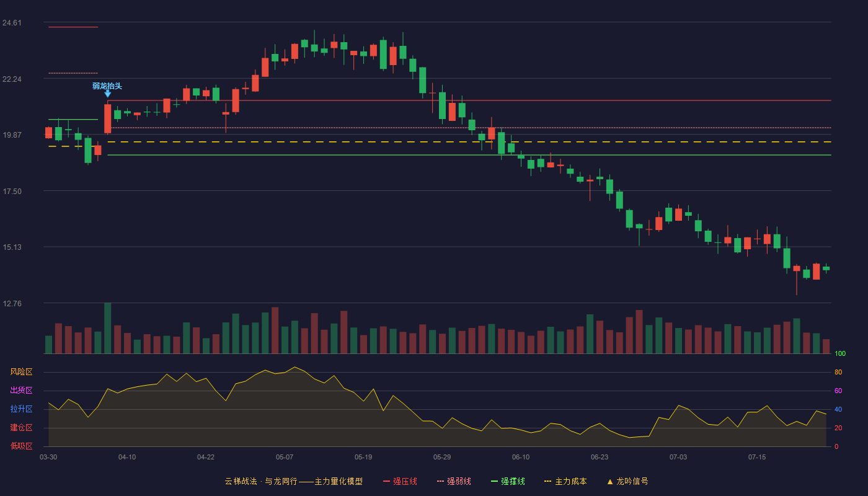This screenshot has height=496, width=868.
Task: Click the 03-30 date label
Action: coord(48,457)
